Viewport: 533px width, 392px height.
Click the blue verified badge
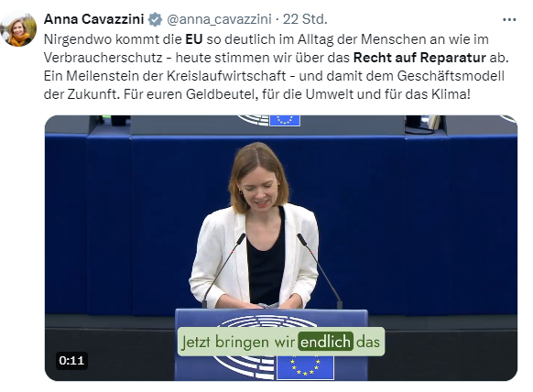click(156, 19)
